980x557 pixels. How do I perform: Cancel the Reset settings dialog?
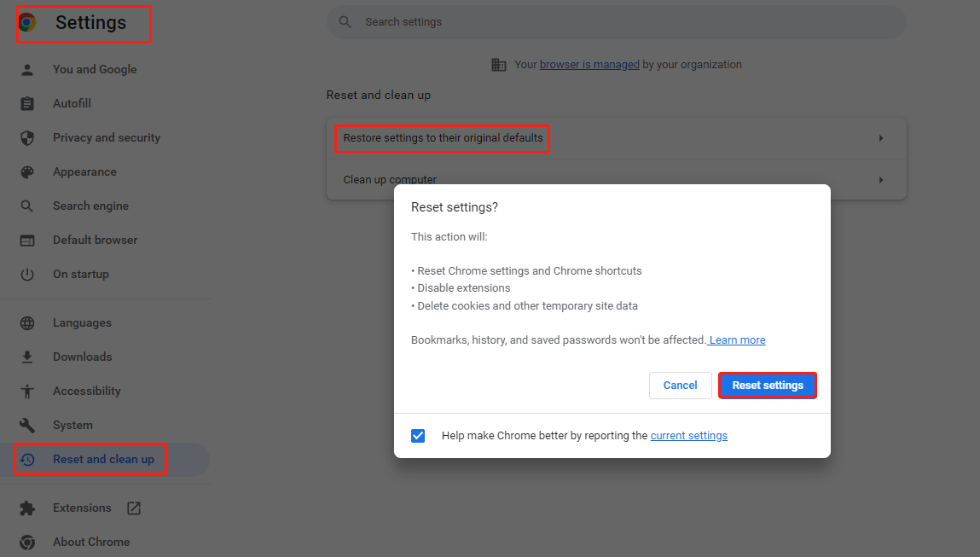coord(680,385)
